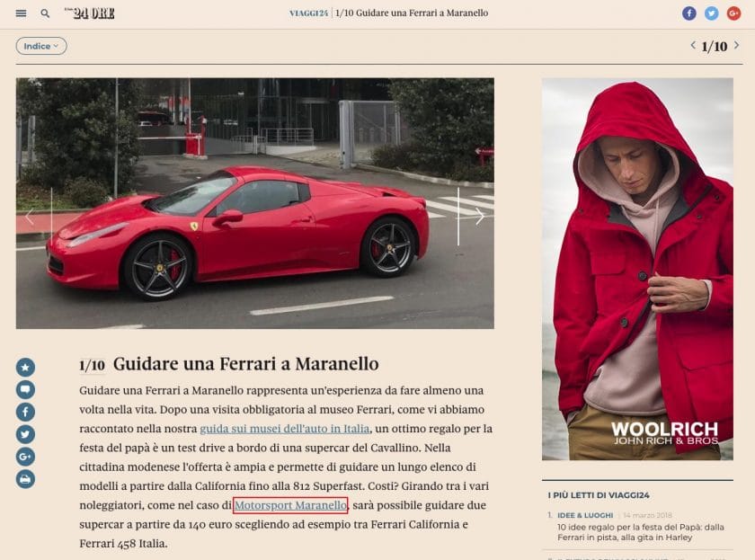Image resolution: width=755 pixels, height=560 pixels.
Task: Share on Google Plus from the top bar
Action: 733,13
